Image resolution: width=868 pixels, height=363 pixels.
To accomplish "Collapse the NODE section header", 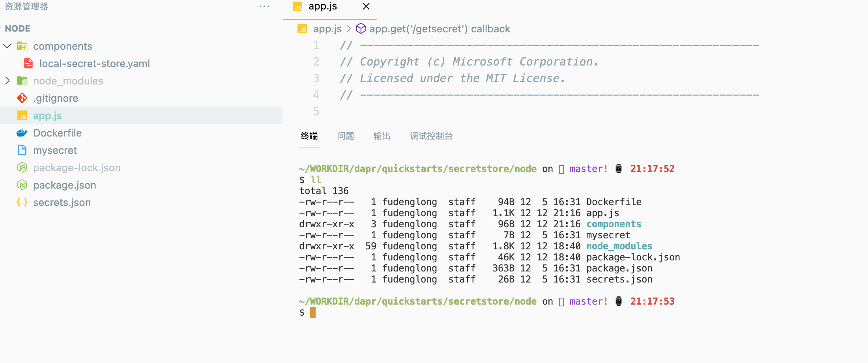I will tap(17, 29).
